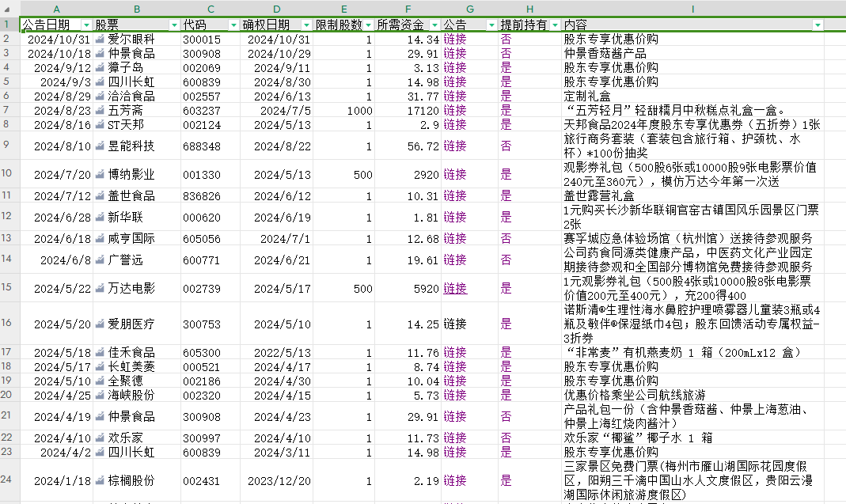The image size is (846, 504).
Task: Click the stock icon beside 欢乐家
Action: point(100,438)
